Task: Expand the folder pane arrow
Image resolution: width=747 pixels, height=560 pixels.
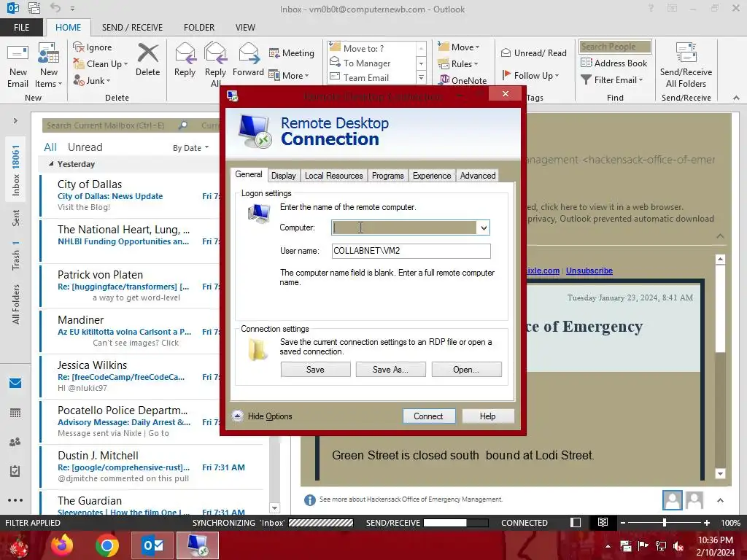Action: pos(15,121)
